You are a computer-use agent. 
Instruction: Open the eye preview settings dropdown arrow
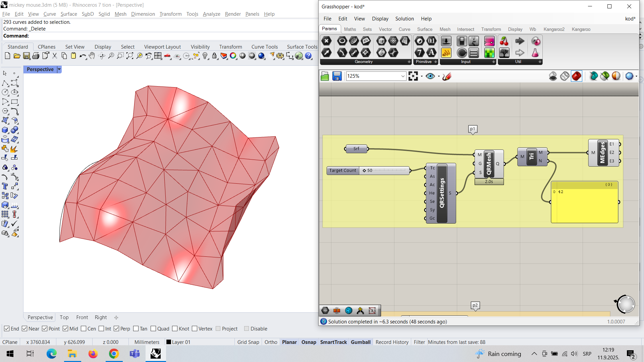pos(439,76)
